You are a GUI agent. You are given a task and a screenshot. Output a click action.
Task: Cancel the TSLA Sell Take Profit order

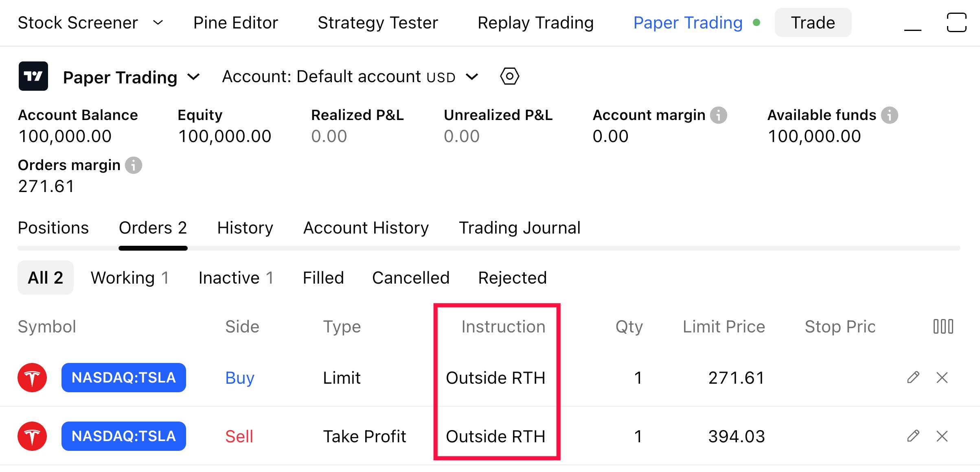(x=942, y=436)
